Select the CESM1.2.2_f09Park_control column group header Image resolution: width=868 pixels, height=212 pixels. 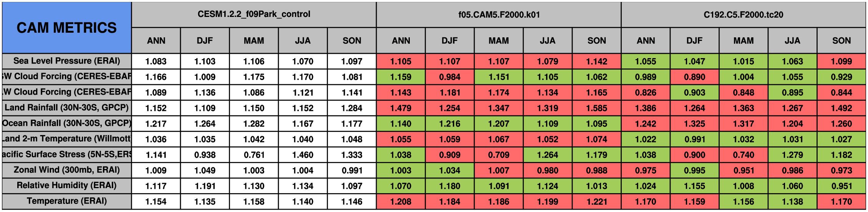[x=254, y=14]
